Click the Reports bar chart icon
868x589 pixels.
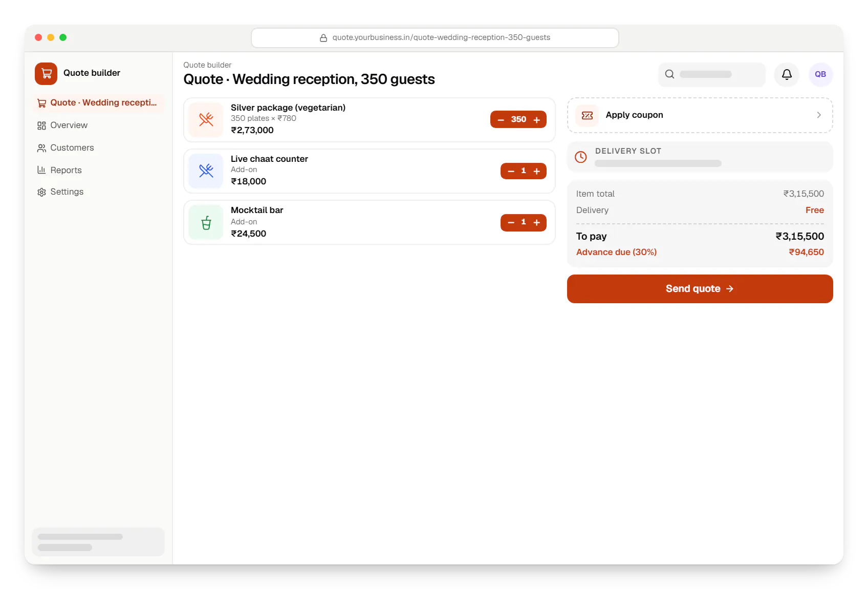(x=41, y=170)
